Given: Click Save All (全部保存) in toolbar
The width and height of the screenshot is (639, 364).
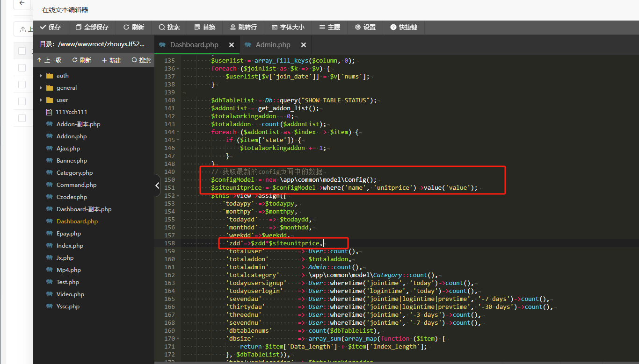Looking at the screenshot, I should [x=92, y=28].
